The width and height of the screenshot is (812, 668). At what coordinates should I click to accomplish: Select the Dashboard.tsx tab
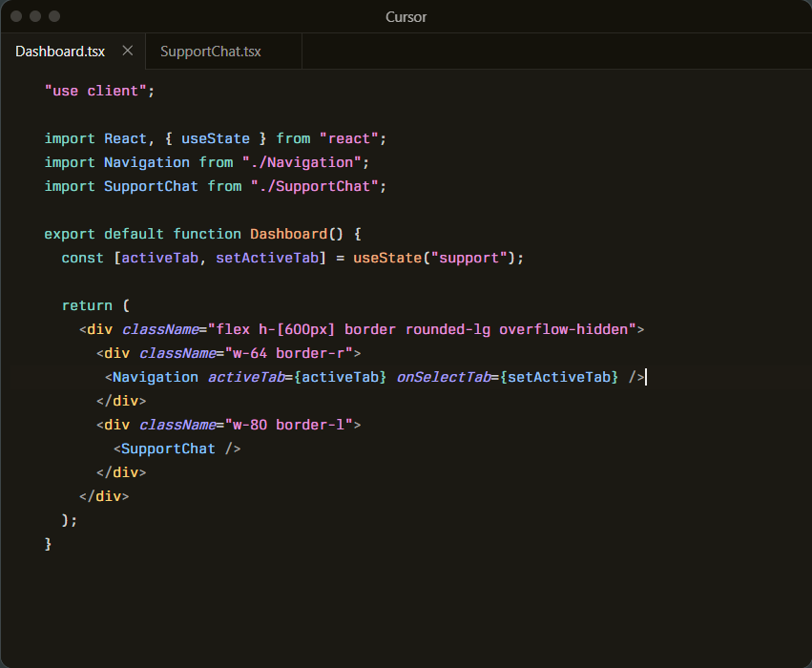(x=60, y=52)
